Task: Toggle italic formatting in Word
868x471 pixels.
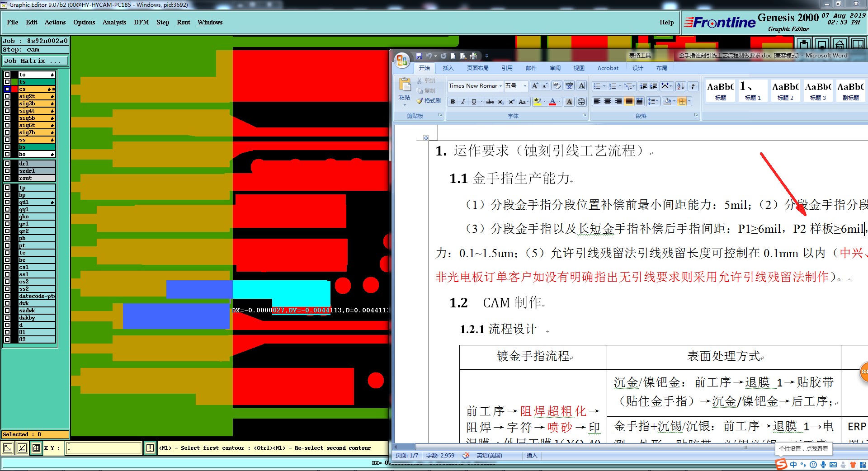Action: click(x=463, y=102)
